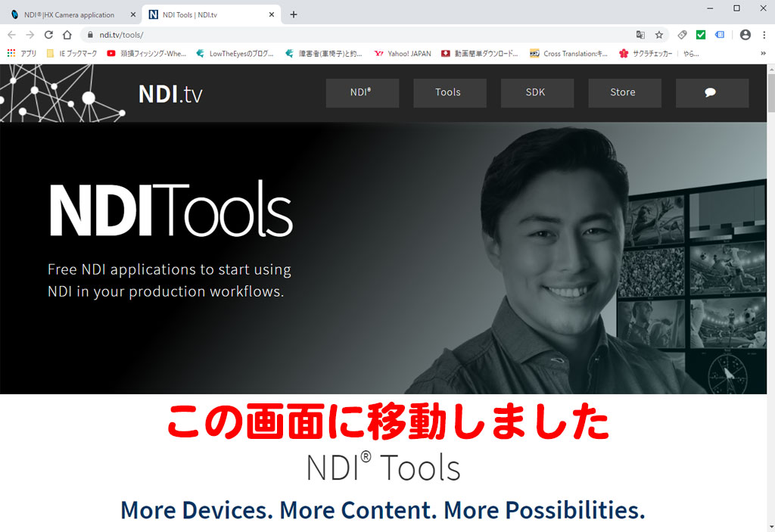This screenshot has width=775, height=532.
Task: Switch to the NDI HX Camera application tab
Action: (x=70, y=14)
